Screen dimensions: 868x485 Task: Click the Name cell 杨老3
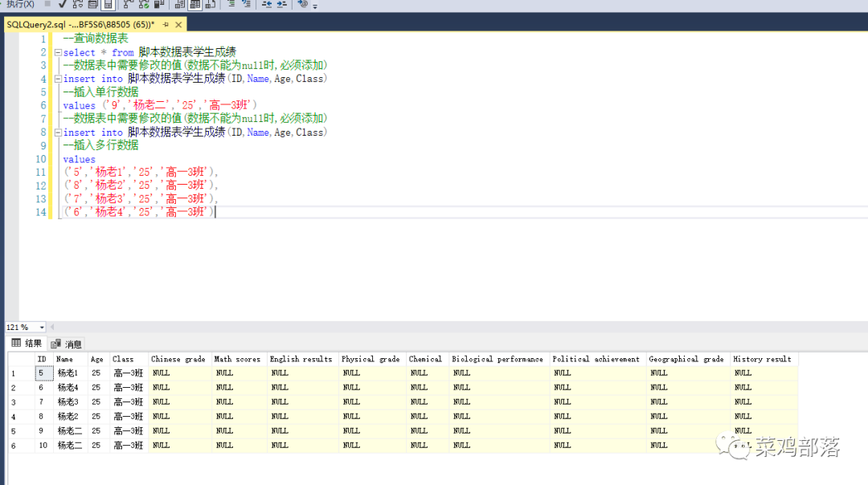[71, 402]
